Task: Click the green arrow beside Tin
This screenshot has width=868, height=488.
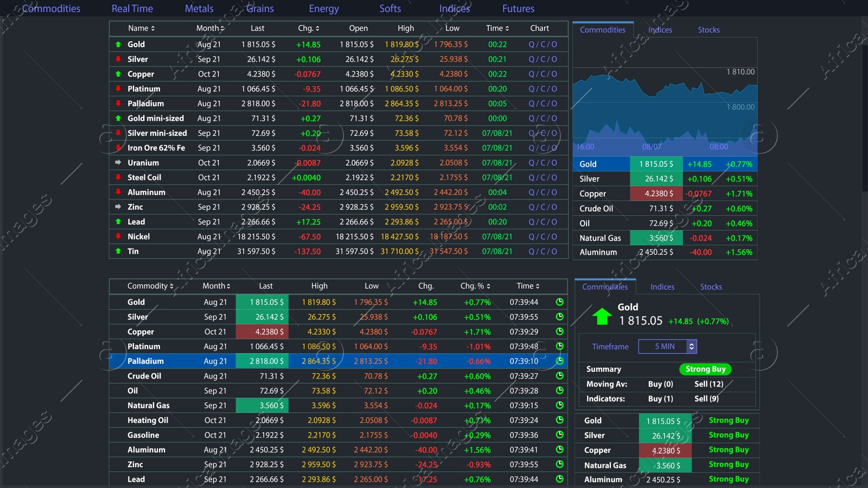Action: pyautogui.click(x=118, y=251)
